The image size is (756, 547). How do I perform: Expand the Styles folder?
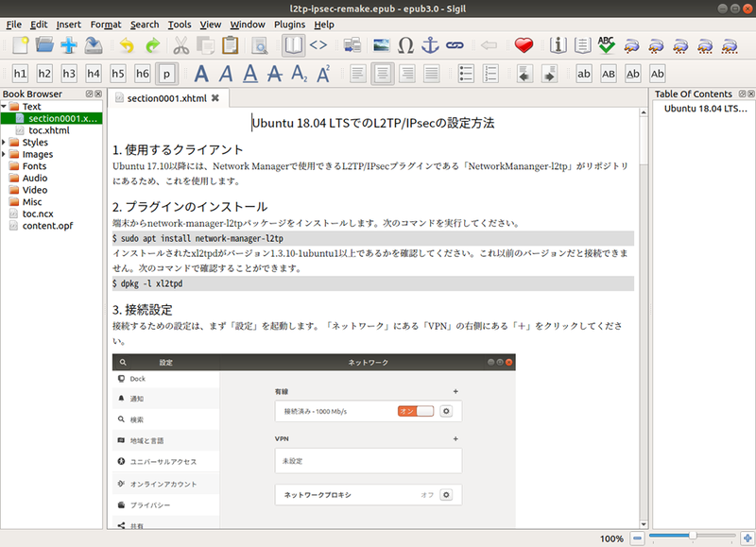pos(5,143)
